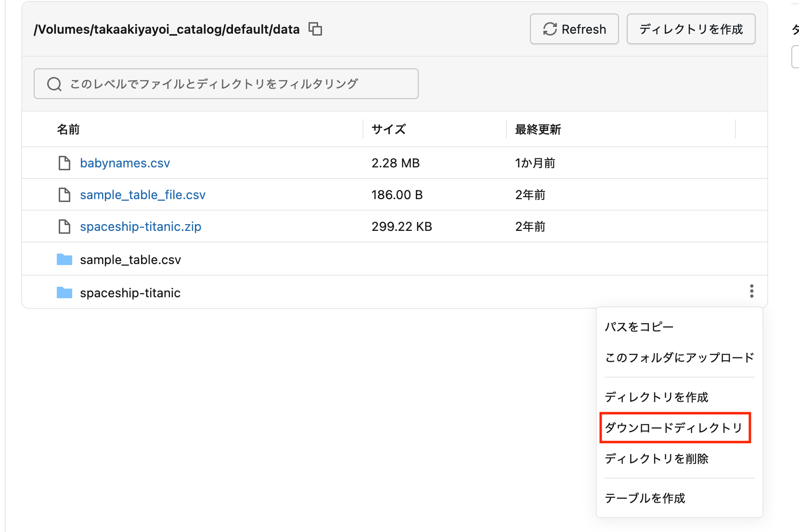This screenshot has width=799, height=532.
Task: Open the kebab menu on the spaceship-titanic row
Action: 752,291
